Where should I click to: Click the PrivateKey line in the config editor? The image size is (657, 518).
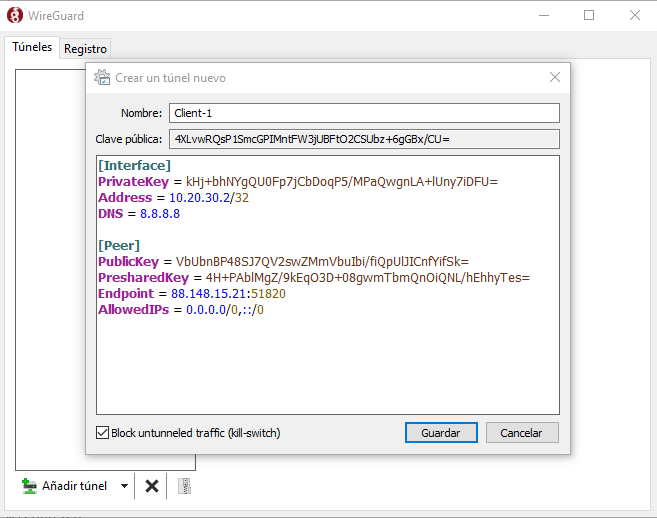[x=297, y=182]
